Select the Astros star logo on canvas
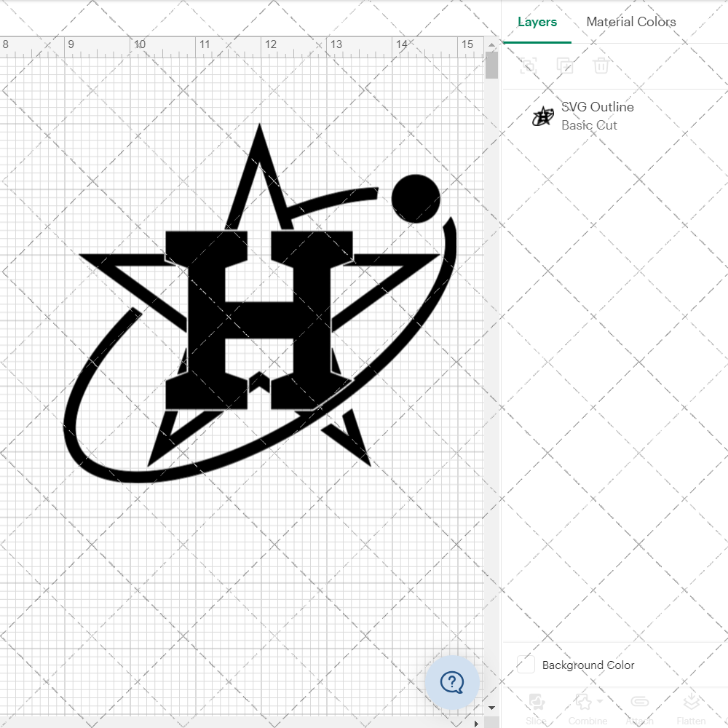This screenshot has height=728, width=728. coord(260,303)
